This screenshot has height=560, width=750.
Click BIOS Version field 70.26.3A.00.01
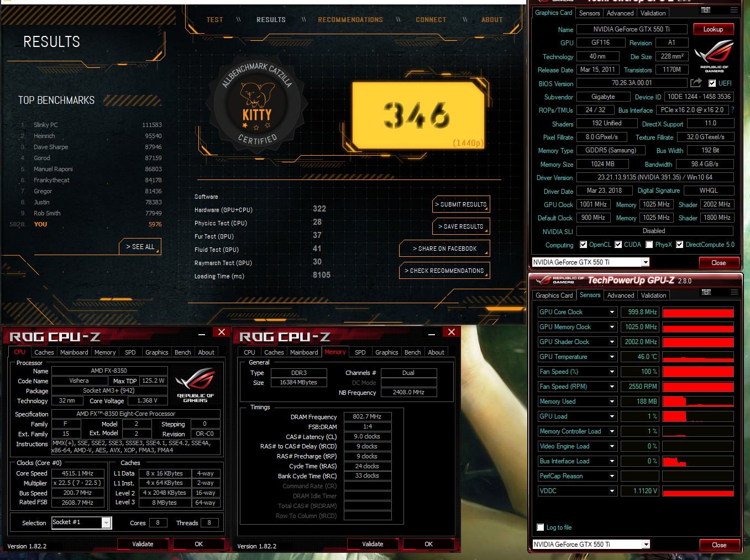[632, 83]
